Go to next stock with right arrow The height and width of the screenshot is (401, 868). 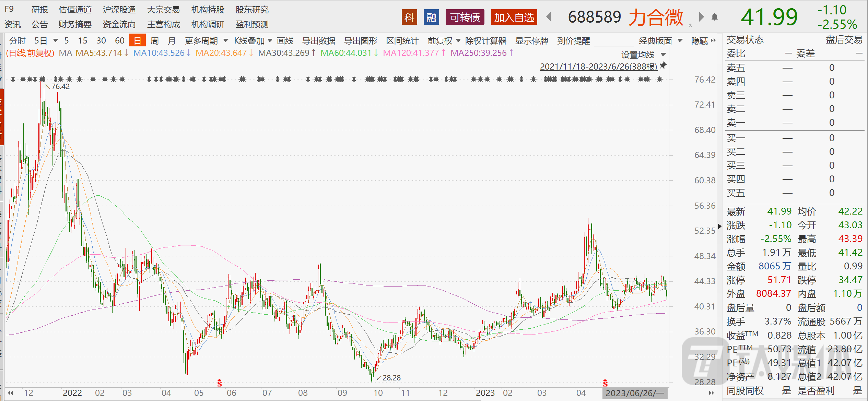pyautogui.click(x=701, y=17)
